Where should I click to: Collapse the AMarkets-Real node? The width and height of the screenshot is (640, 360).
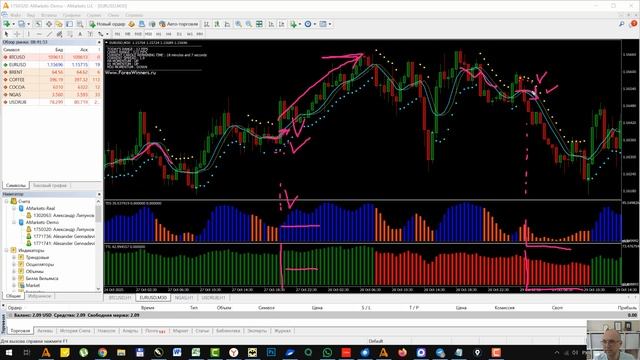point(14,208)
